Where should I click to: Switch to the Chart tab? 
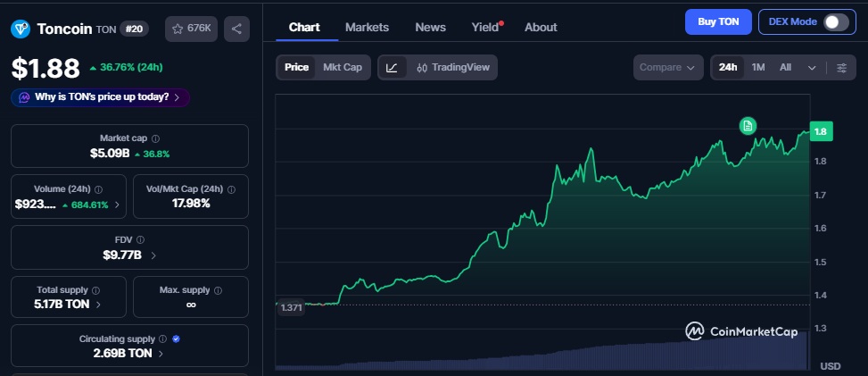pos(304,27)
